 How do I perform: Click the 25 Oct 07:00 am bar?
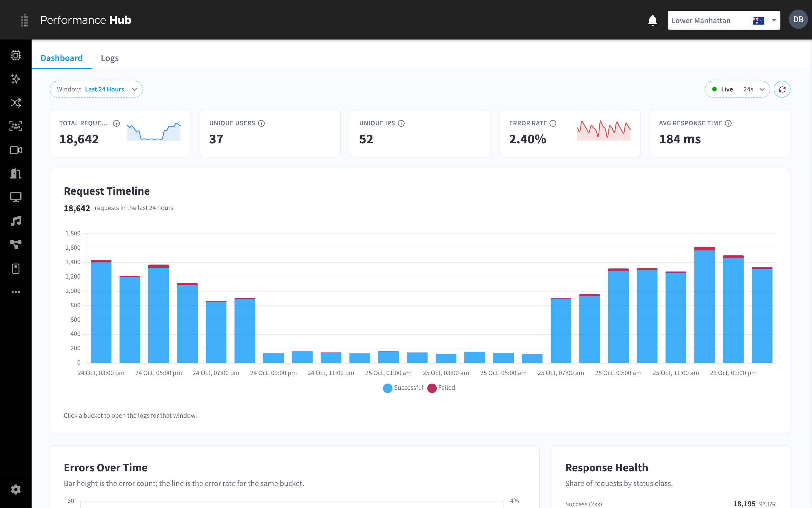[561, 330]
